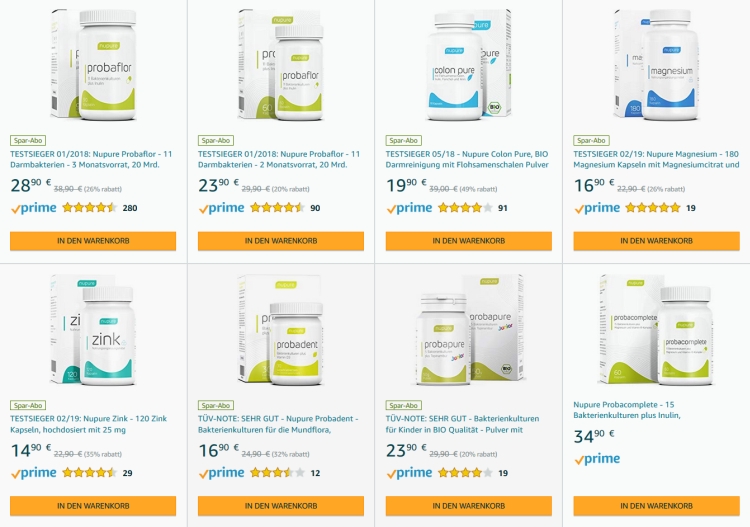The width and height of the screenshot is (750, 527).
Task: Add Probacomplete to Warenkorb
Action: 656,506
